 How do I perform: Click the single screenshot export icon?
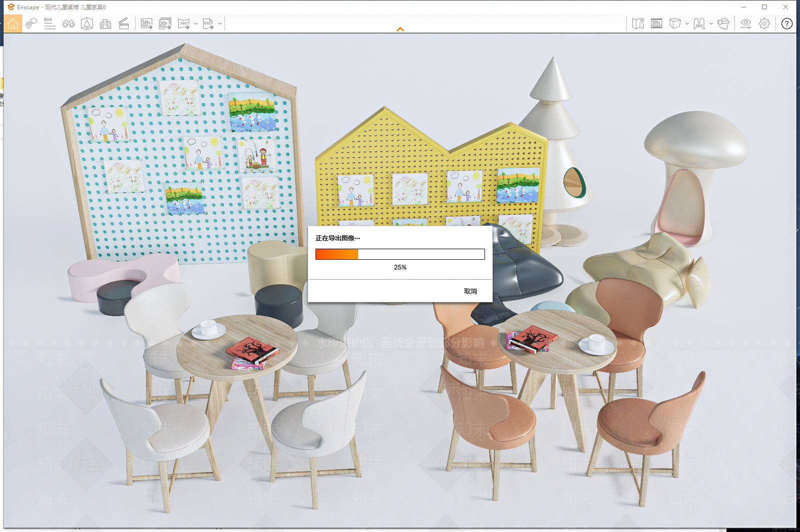pos(146,23)
